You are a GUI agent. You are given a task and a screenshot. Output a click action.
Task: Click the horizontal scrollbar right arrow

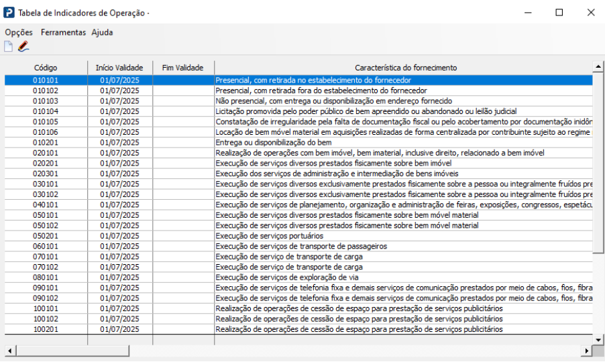coord(587,351)
